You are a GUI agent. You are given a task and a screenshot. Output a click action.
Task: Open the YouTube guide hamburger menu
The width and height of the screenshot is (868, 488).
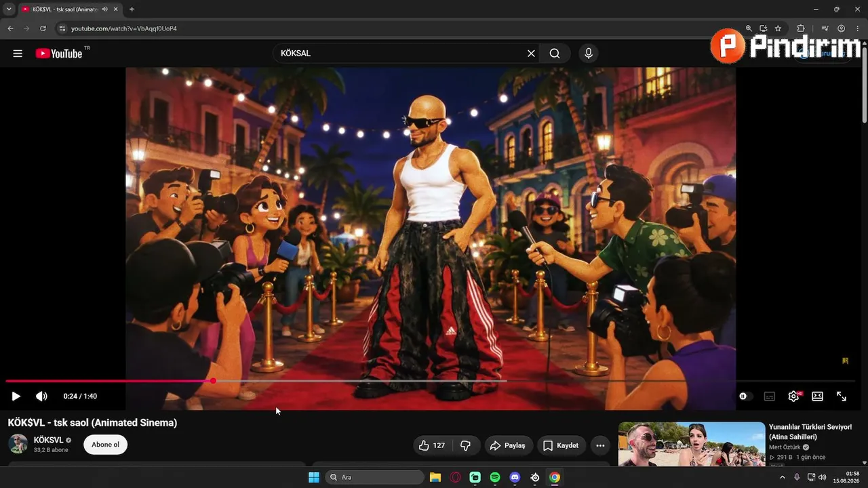coord(18,54)
